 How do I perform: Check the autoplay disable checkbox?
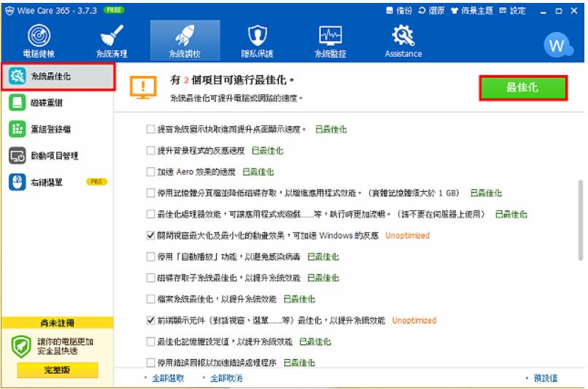click(x=150, y=257)
